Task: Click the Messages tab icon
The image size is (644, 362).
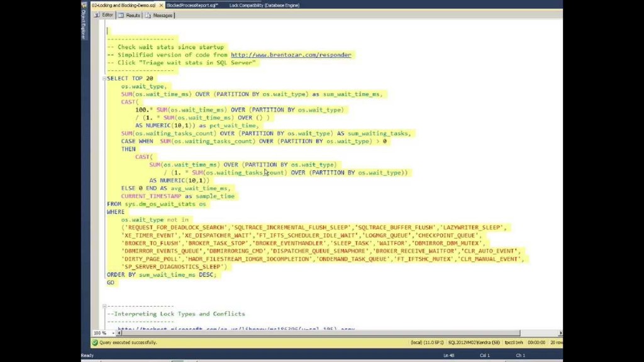Action: [x=148, y=15]
